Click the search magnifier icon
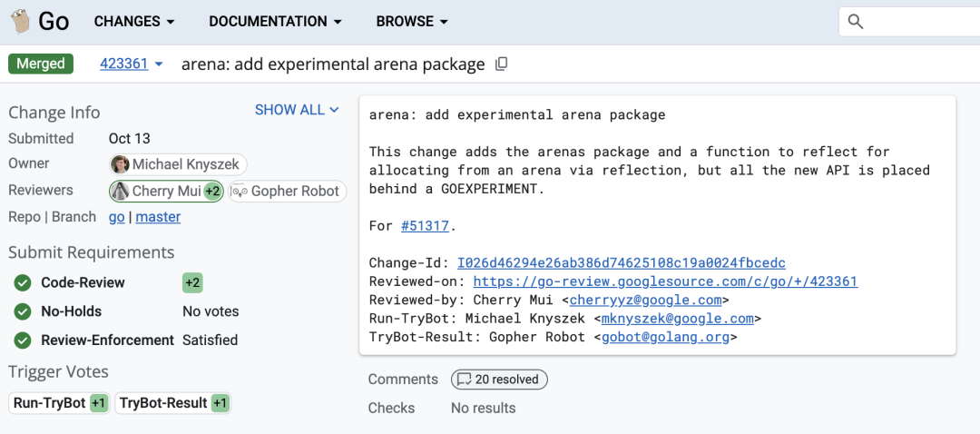This screenshot has height=434, width=980. point(856,22)
